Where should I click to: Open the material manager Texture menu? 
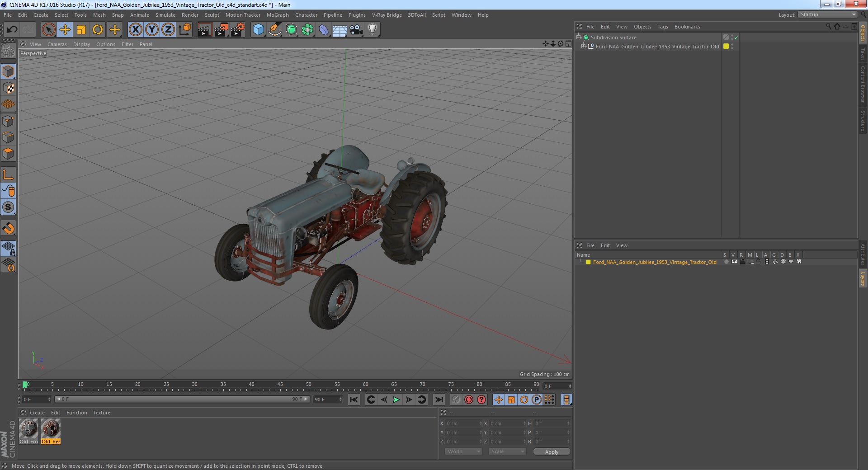102,413
